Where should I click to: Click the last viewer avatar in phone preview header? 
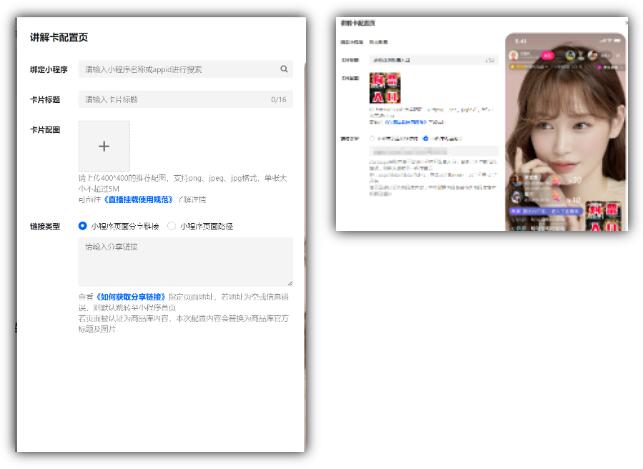click(592, 55)
